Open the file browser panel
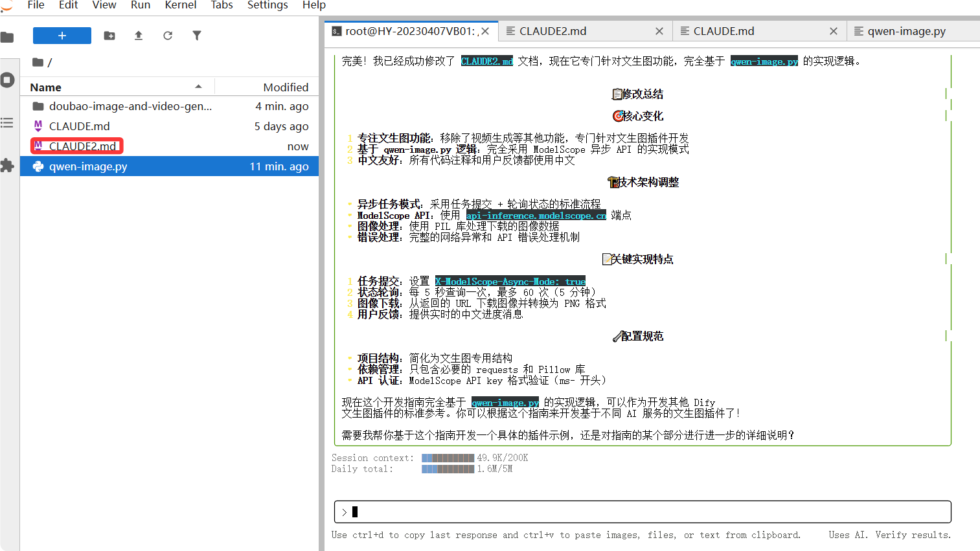 [x=8, y=38]
